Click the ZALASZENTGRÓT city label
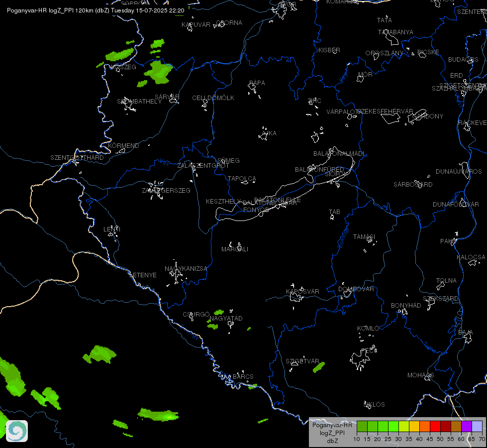The image size is (487, 448). (203, 166)
